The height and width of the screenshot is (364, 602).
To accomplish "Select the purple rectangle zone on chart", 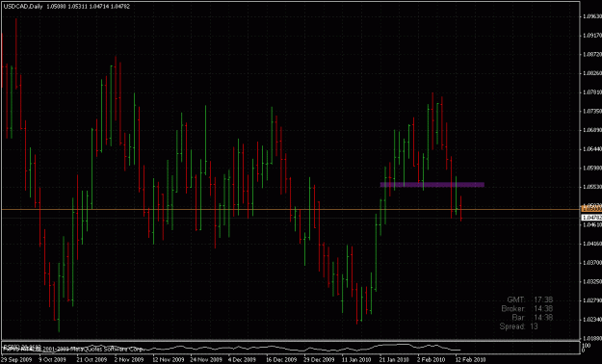I will [432, 185].
